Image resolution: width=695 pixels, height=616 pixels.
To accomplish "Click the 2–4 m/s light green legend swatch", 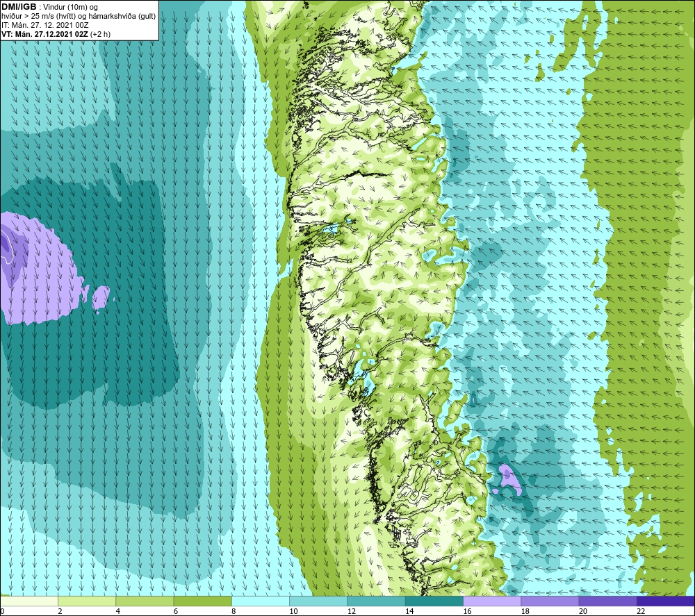I will 87,601.
